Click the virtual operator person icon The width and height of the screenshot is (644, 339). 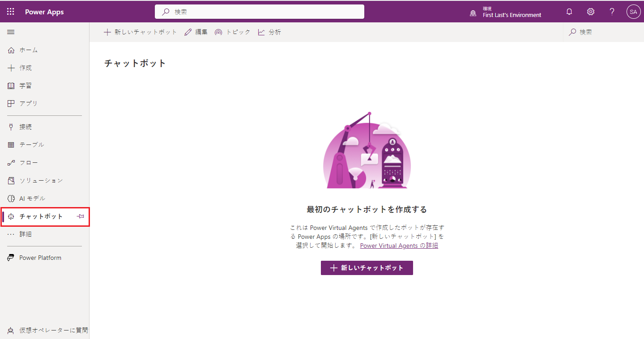(x=11, y=331)
